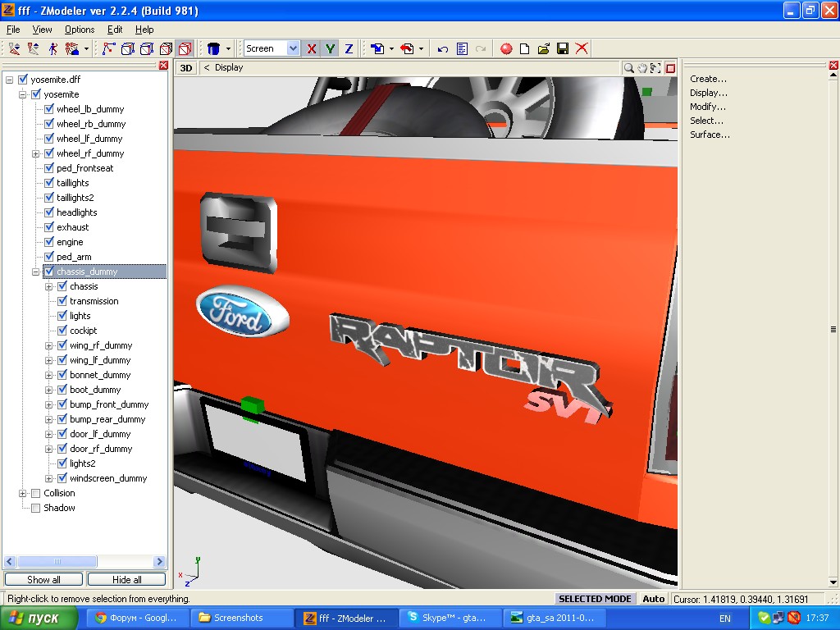Click the Show all button
This screenshot has height=630, width=840.
click(x=43, y=580)
